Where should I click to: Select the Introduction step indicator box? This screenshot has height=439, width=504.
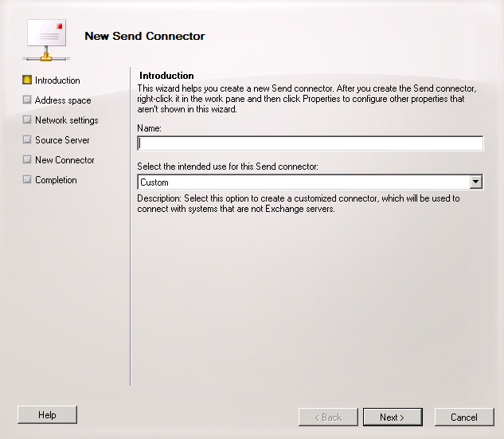tap(27, 80)
